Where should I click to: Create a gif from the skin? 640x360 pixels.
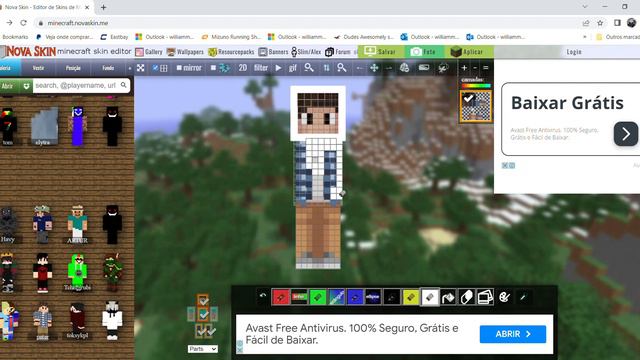[x=293, y=68]
